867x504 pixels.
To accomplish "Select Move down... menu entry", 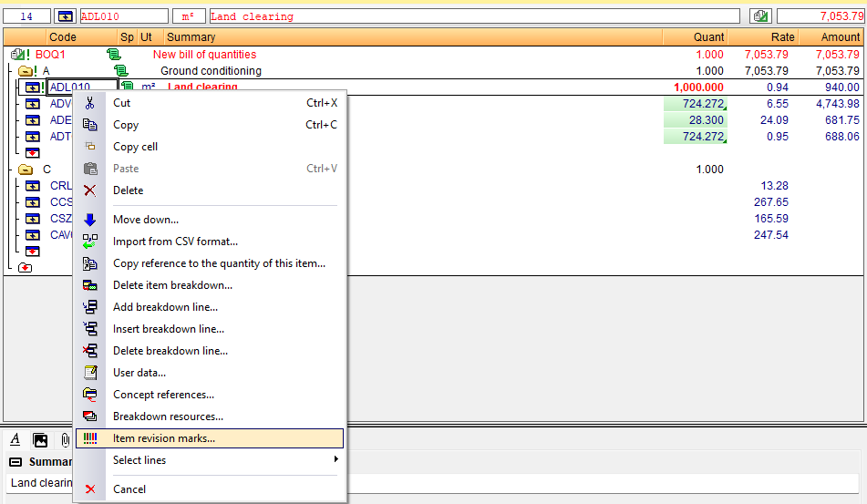I will [x=210, y=220].
